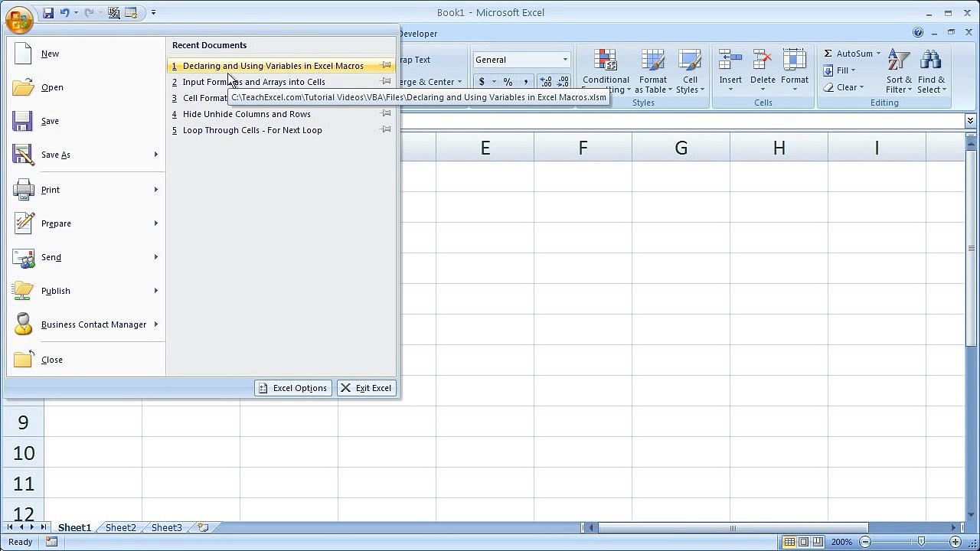Click the Redo arrow in Quick Access Toolbar

click(89, 12)
